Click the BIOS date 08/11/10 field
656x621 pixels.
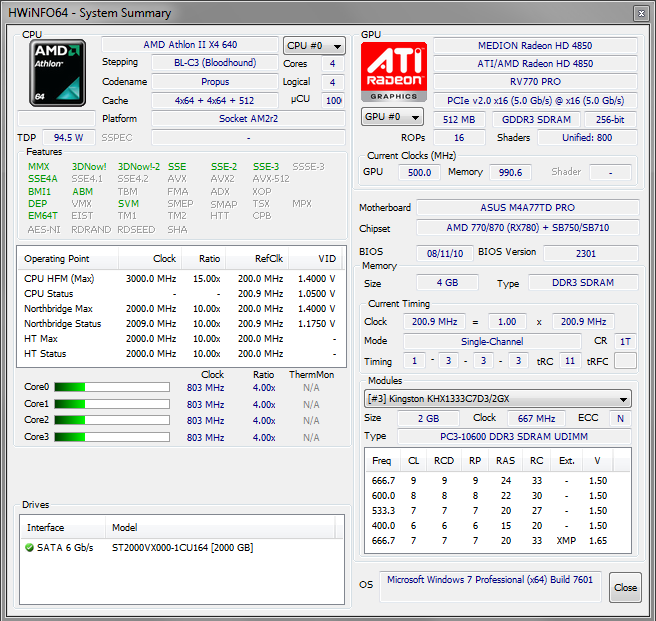coord(445,254)
